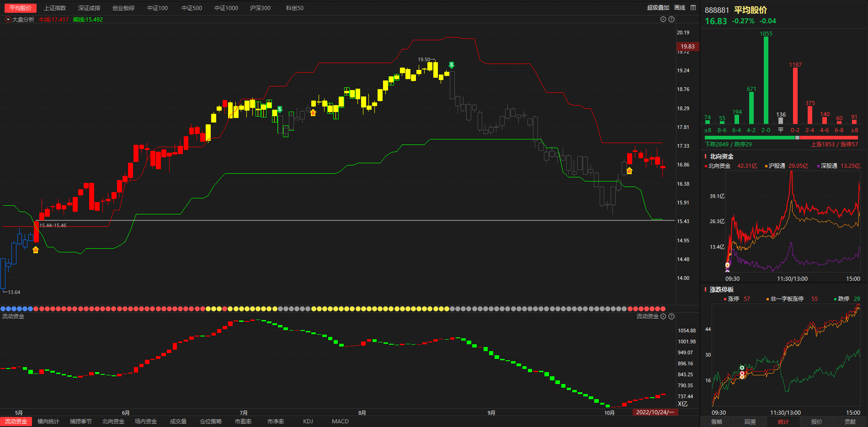
Task: Select 场内资金 indicator tab
Action: [x=146, y=422]
